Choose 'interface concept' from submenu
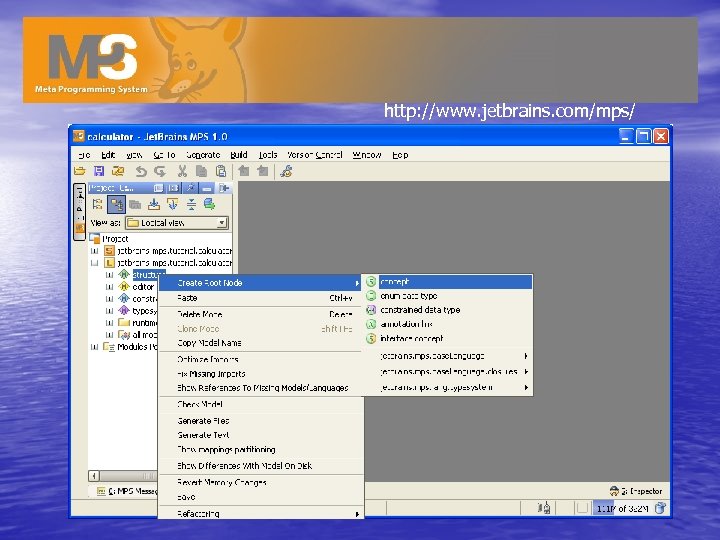The width and height of the screenshot is (720, 540). click(x=449, y=338)
